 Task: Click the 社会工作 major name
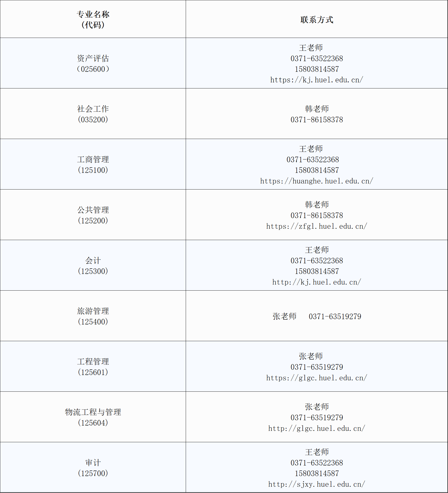click(x=93, y=109)
